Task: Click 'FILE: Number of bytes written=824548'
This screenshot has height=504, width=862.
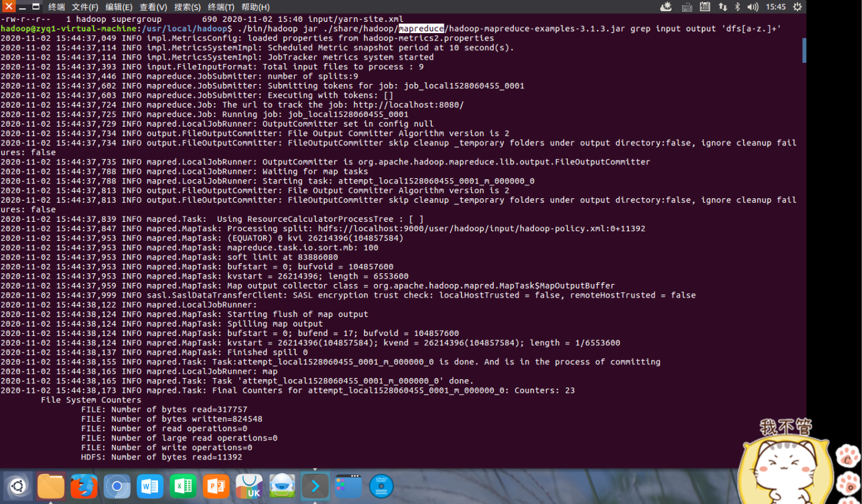Action: click(172, 419)
